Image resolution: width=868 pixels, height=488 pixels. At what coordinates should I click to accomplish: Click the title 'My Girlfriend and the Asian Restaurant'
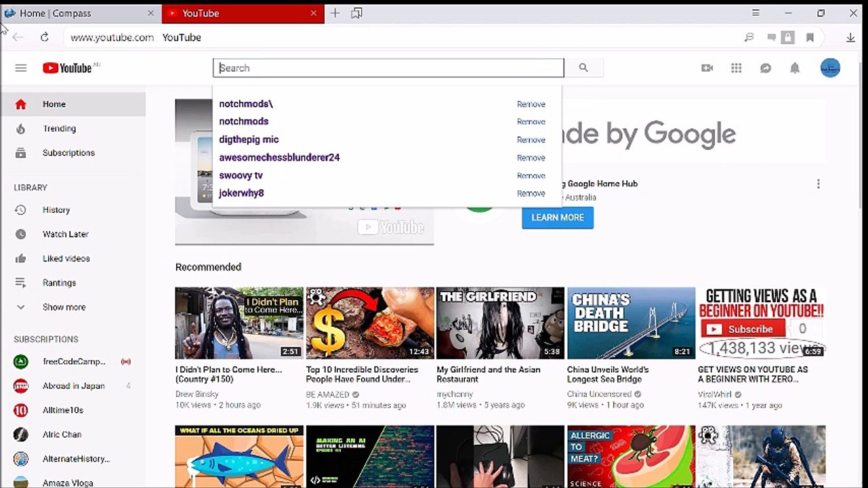point(489,374)
